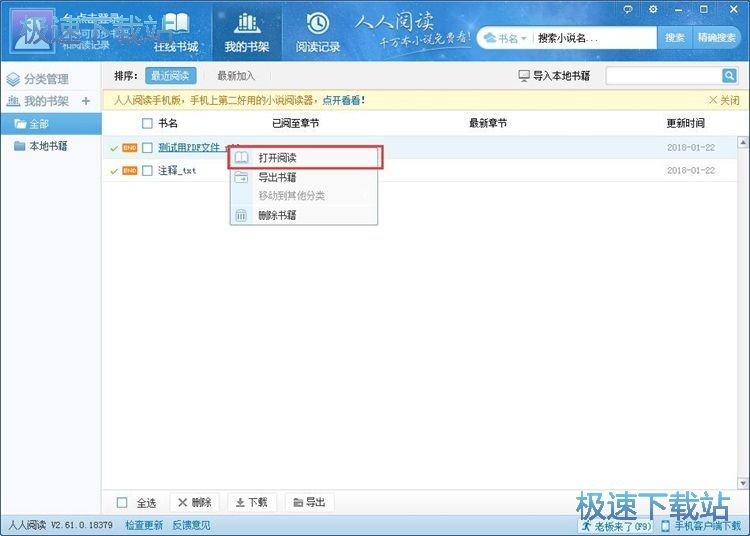This screenshot has width=750, height=536.
Task: Click the 注释_txt book title
Action: pos(177,171)
